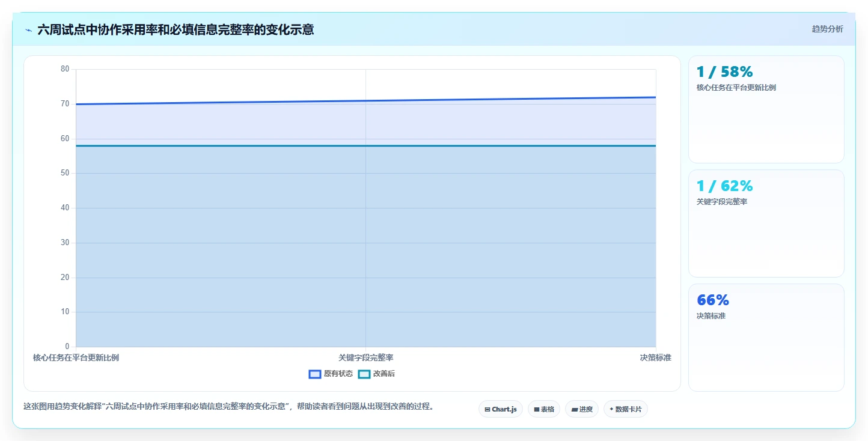
Task: Click the 改善后 legend color box
Action: (364, 374)
